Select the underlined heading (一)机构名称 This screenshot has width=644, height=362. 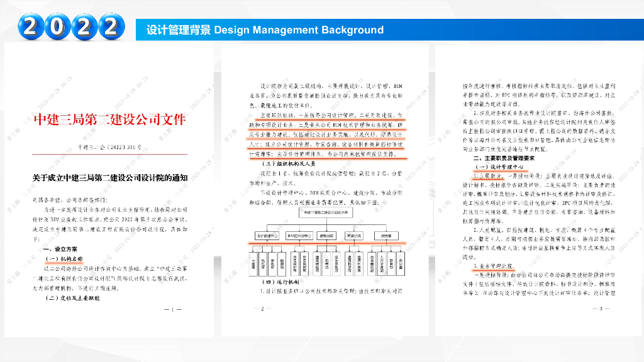[x=64, y=259]
